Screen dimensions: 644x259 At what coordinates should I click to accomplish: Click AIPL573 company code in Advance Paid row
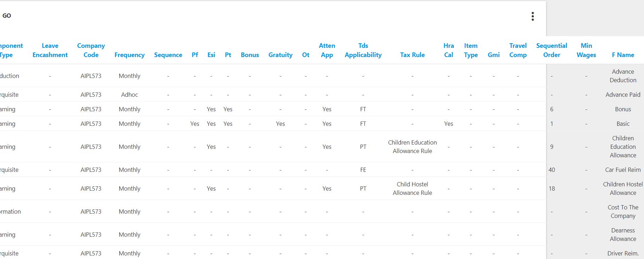[x=91, y=95]
